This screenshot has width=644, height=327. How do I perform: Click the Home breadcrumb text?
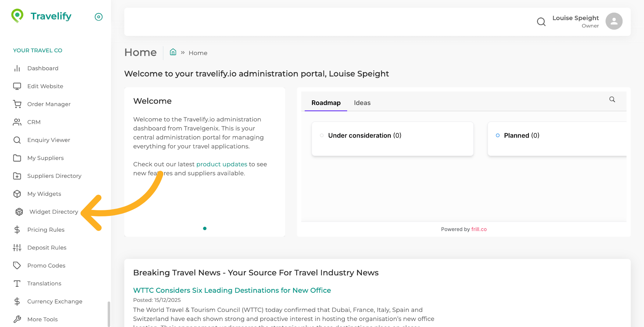[x=198, y=53]
